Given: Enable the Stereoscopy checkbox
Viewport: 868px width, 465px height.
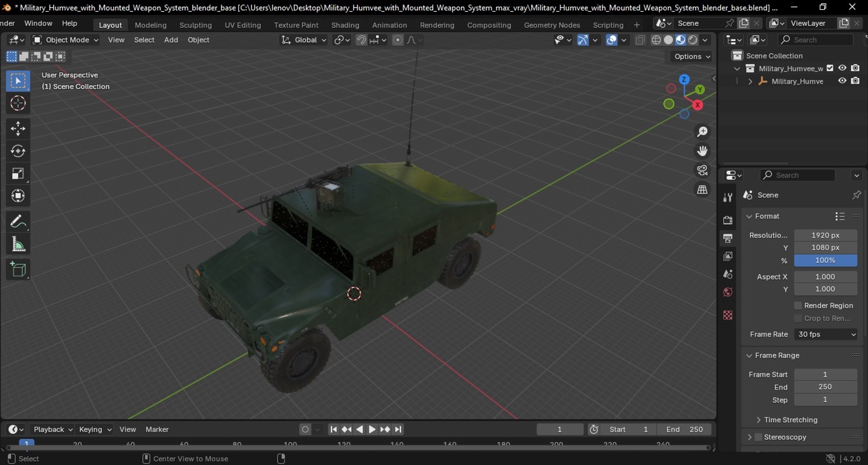Looking at the screenshot, I should pos(759,437).
